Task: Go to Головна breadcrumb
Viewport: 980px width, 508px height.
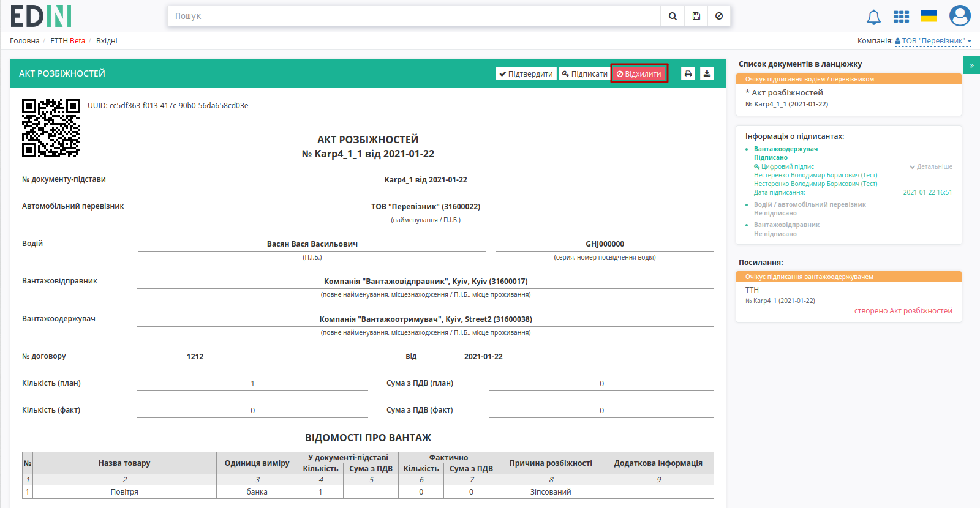Action: [x=24, y=41]
